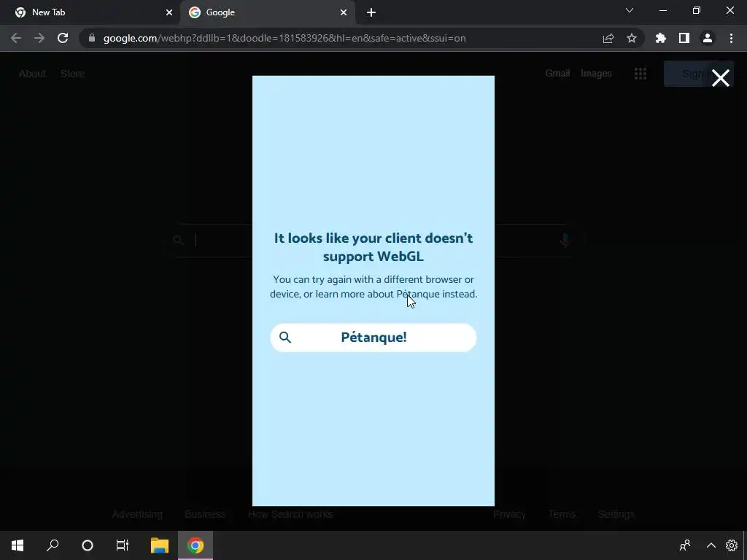This screenshot has height=560, width=747.
Task: Open Windows taskbar search
Action: tap(53, 545)
